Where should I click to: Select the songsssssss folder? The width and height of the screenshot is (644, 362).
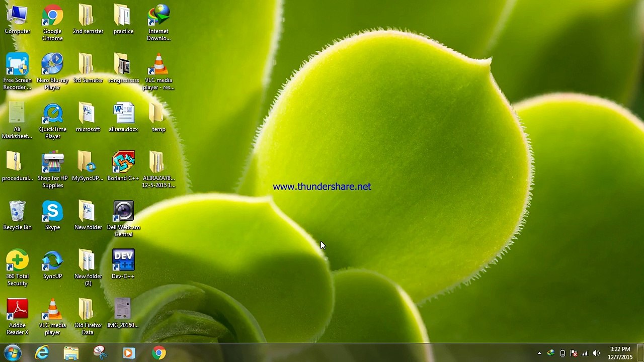pos(123,69)
